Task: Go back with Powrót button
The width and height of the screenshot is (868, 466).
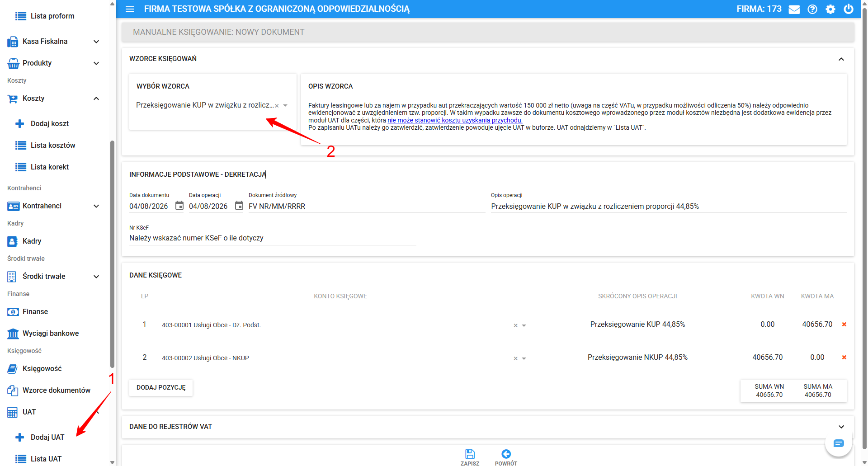Action: [506, 457]
